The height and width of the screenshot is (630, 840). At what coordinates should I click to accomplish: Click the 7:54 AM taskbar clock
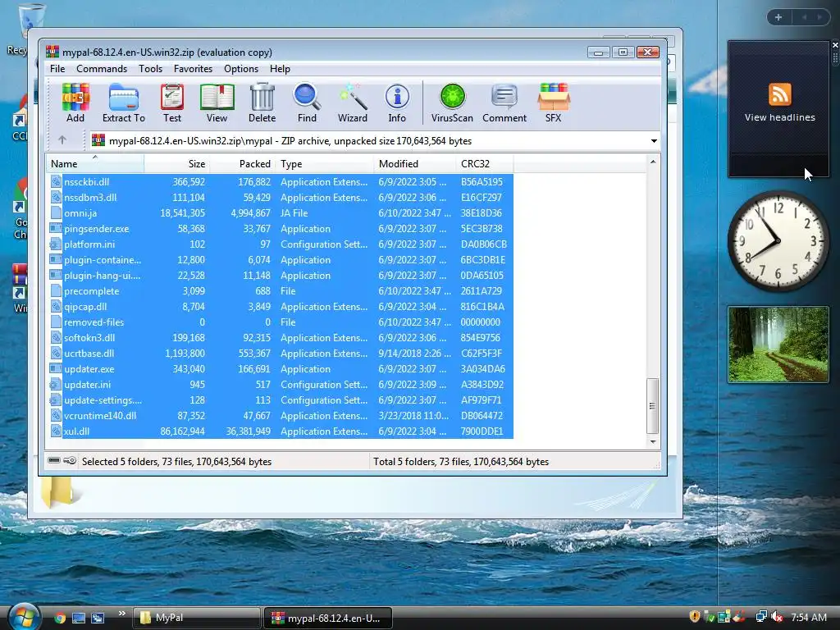point(808,617)
